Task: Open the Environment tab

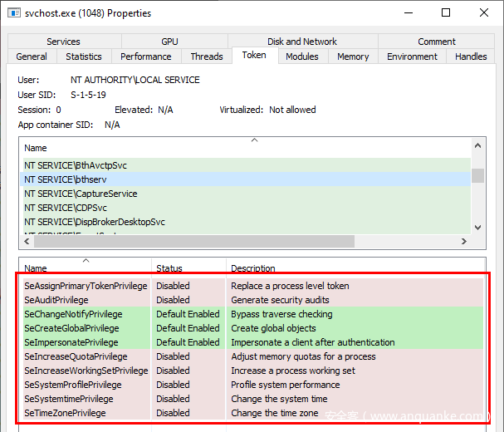Action: coord(412,56)
